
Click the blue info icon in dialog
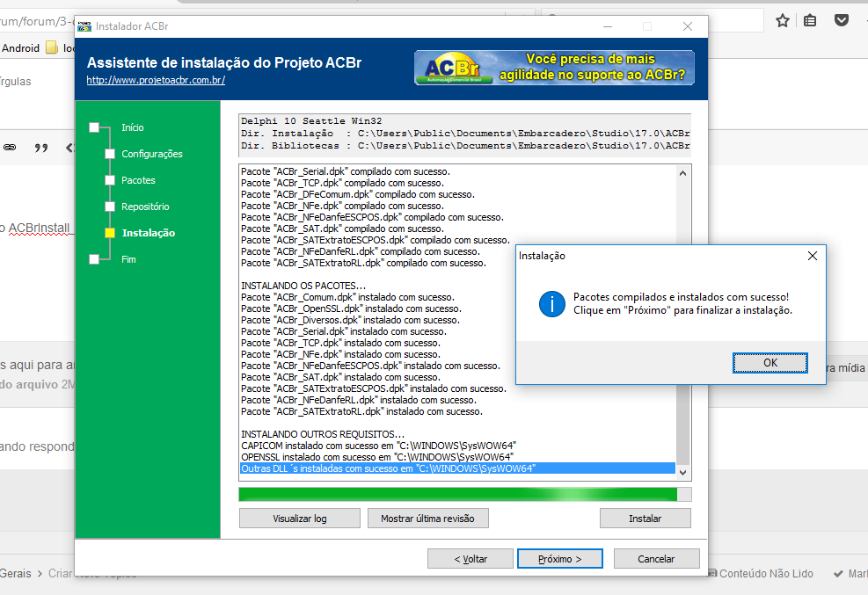pyautogui.click(x=552, y=303)
